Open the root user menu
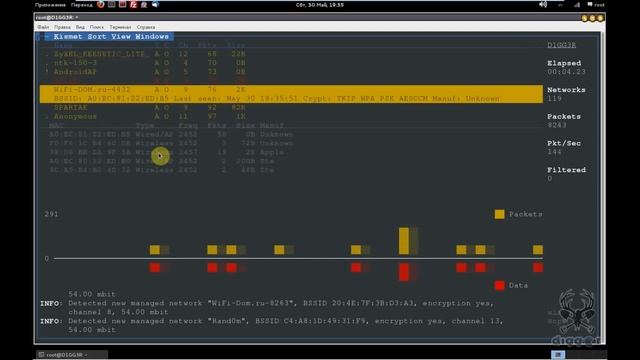 point(596,5)
